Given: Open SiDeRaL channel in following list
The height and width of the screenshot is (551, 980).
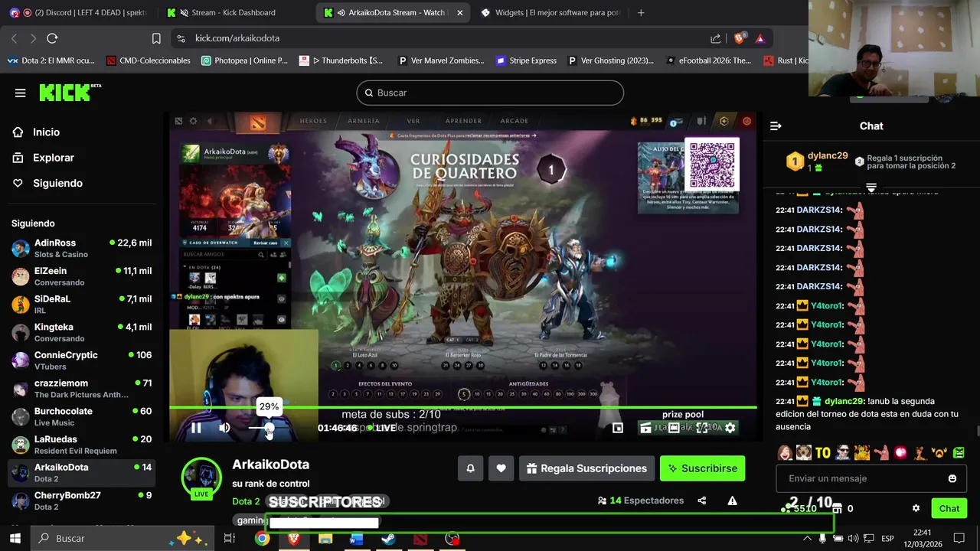Looking at the screenshot, I should click(82, 305).
